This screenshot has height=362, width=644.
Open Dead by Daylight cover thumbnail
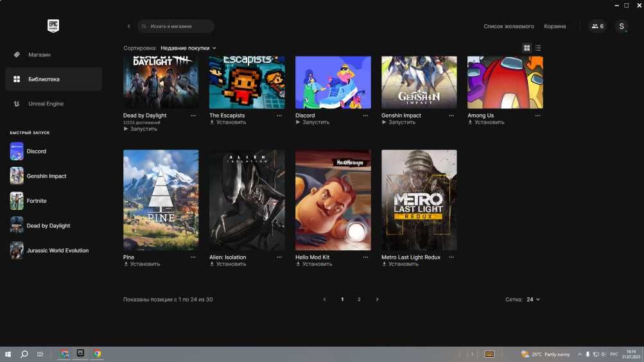(x=161, y=83)
